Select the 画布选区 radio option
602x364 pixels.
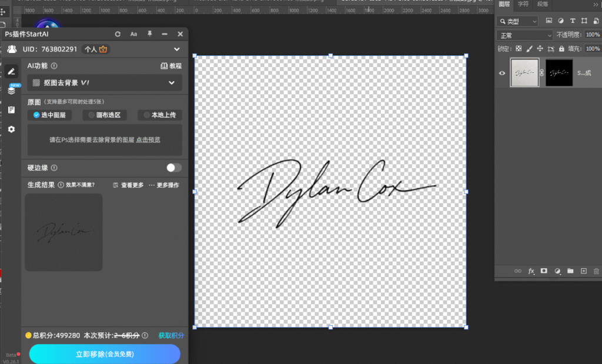click(105, 115)
